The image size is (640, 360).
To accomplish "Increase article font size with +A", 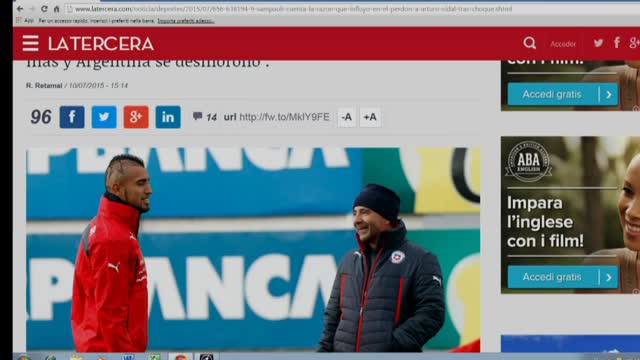I will [370, 117].
